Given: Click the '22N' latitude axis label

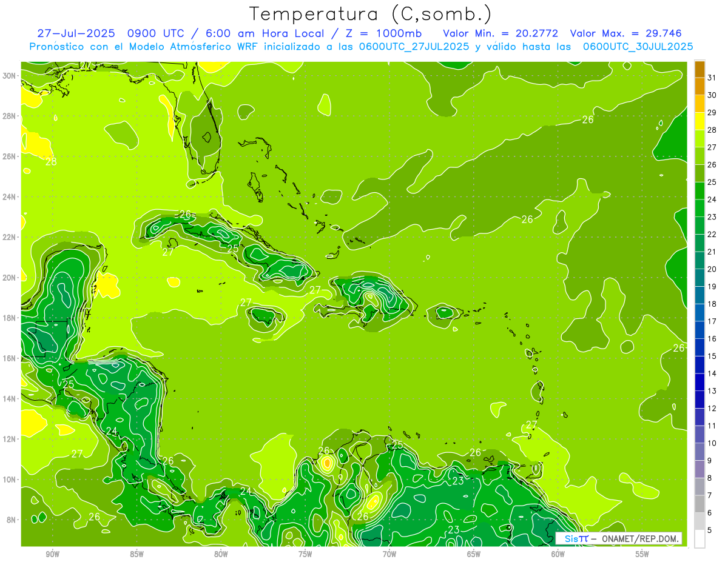Looking at the screenshot, I should pyautogui.click(x=10, y=237).
